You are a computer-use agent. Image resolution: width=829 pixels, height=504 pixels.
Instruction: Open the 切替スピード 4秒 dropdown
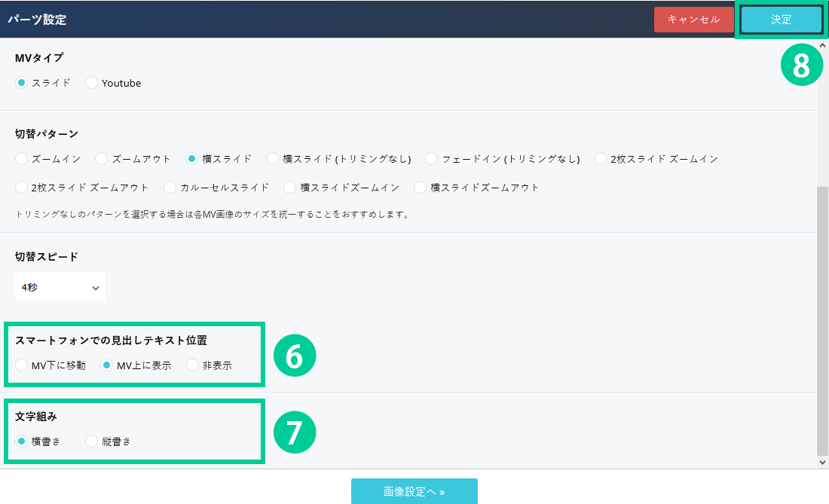[60, 287]
